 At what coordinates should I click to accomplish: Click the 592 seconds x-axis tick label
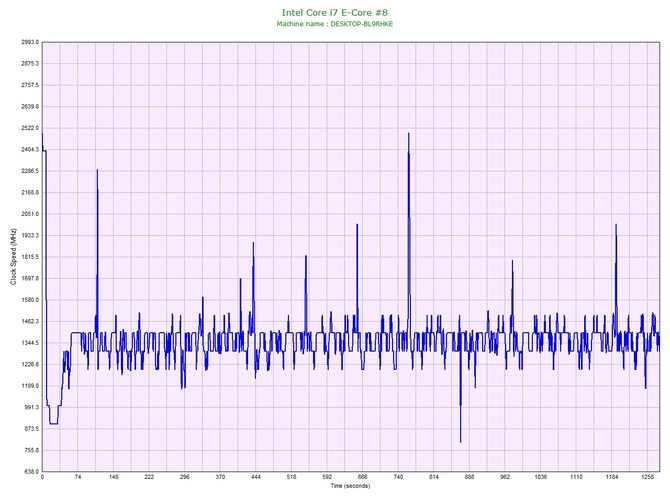[327, 477]
